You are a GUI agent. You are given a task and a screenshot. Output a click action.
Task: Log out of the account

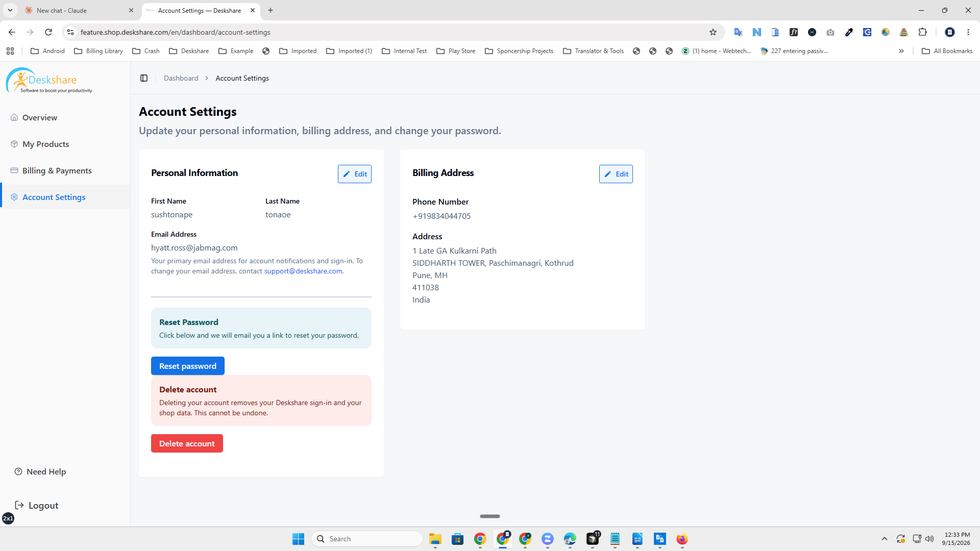point(37,505)
